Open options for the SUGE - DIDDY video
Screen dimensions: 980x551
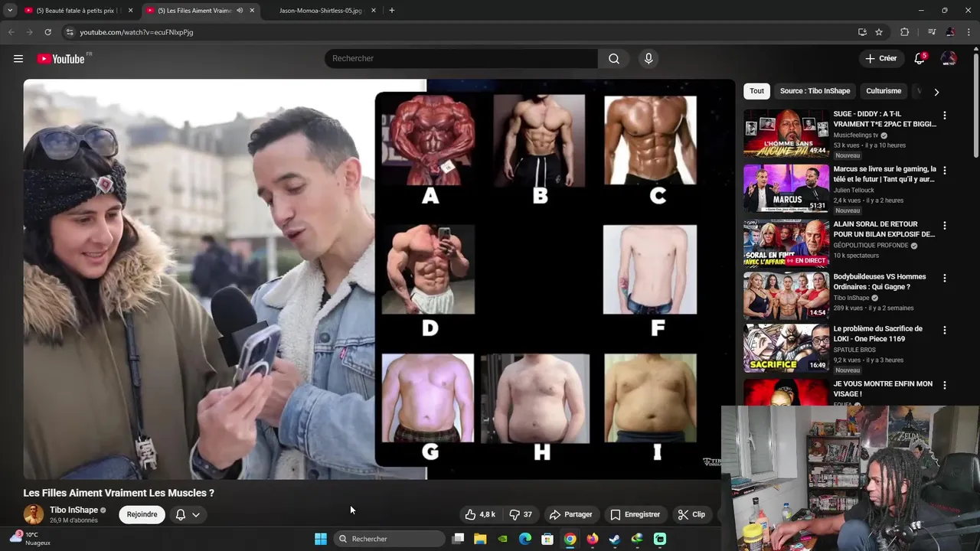click(x=944, y=115)
